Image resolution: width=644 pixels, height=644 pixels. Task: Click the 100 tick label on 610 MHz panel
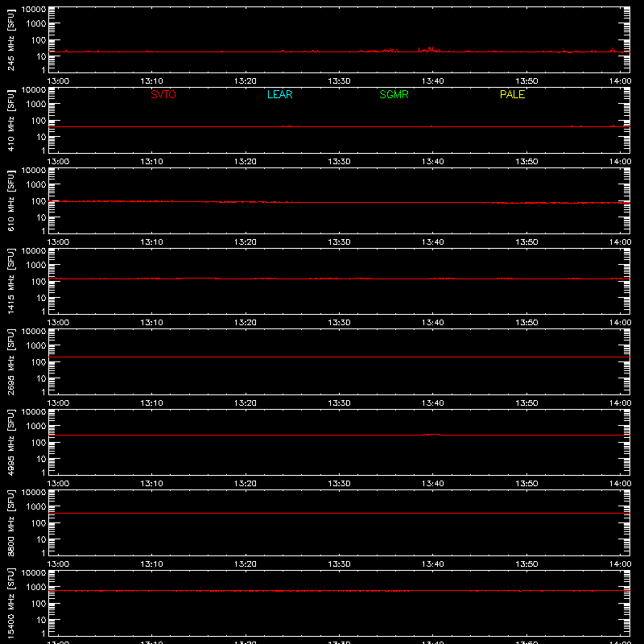[x=39, y=201]
